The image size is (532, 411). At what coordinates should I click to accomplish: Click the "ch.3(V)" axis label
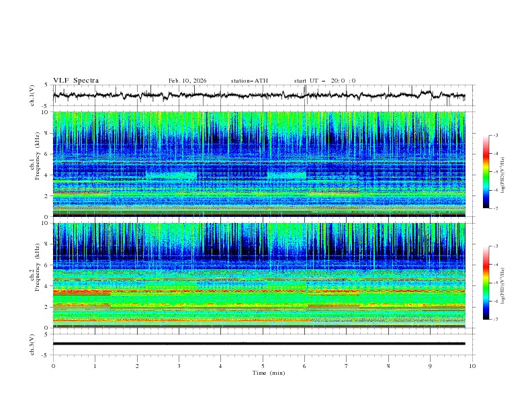point(32,345)
